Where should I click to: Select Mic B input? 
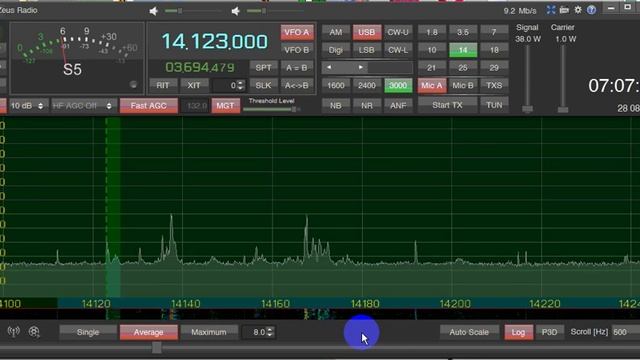463,86
